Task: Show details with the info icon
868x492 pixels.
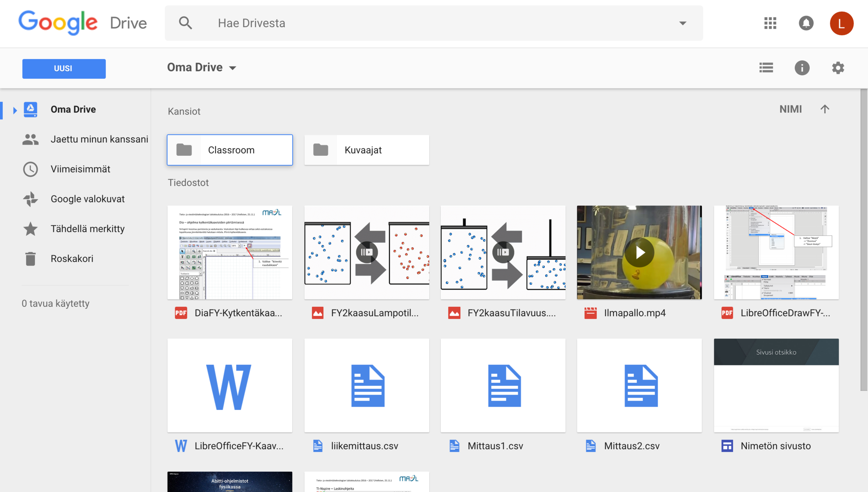Action: click(802, 68)
